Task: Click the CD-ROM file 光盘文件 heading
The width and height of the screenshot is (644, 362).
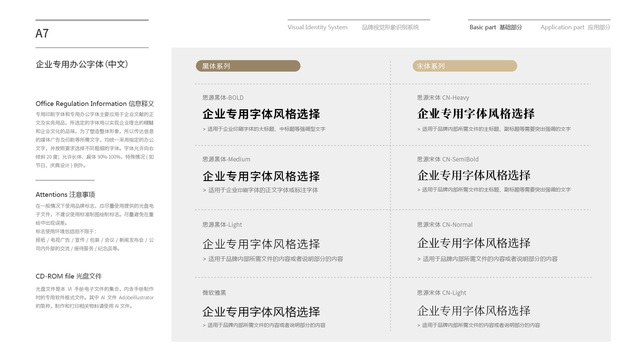Action: 68,276
